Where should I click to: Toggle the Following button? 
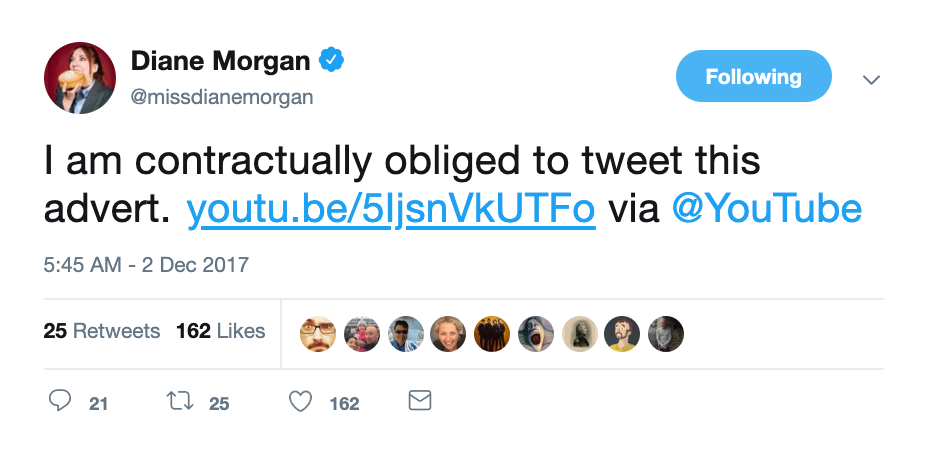point(753,77)
